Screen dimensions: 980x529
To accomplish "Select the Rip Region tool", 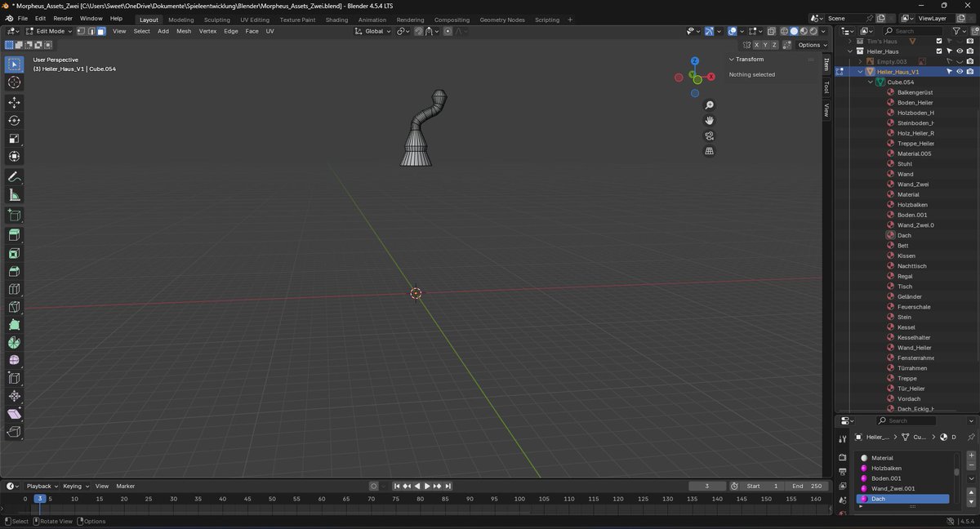I will (14, 432).
